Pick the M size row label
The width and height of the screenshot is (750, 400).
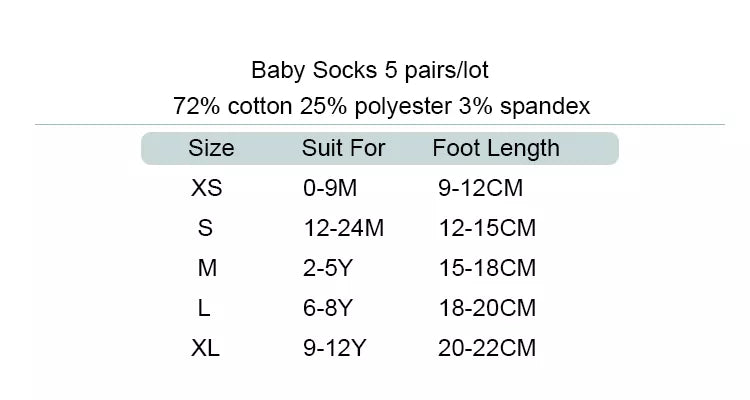click(x=207, y=268)
